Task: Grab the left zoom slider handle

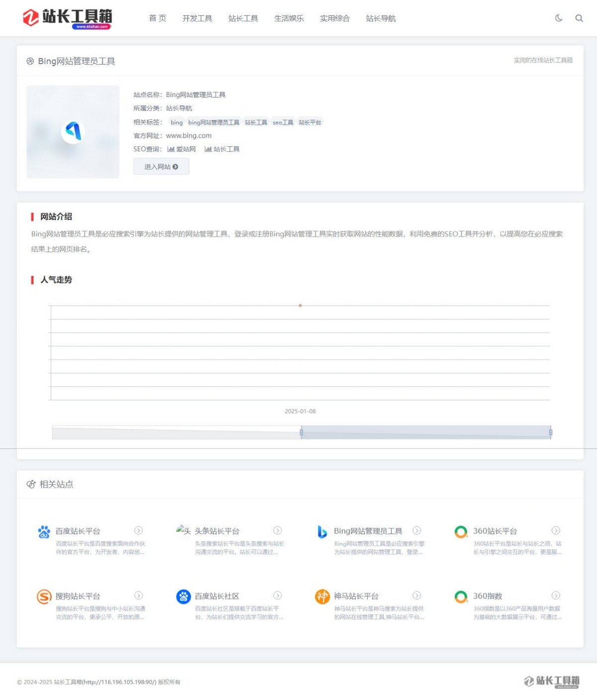Action: [x=301, y=433]
